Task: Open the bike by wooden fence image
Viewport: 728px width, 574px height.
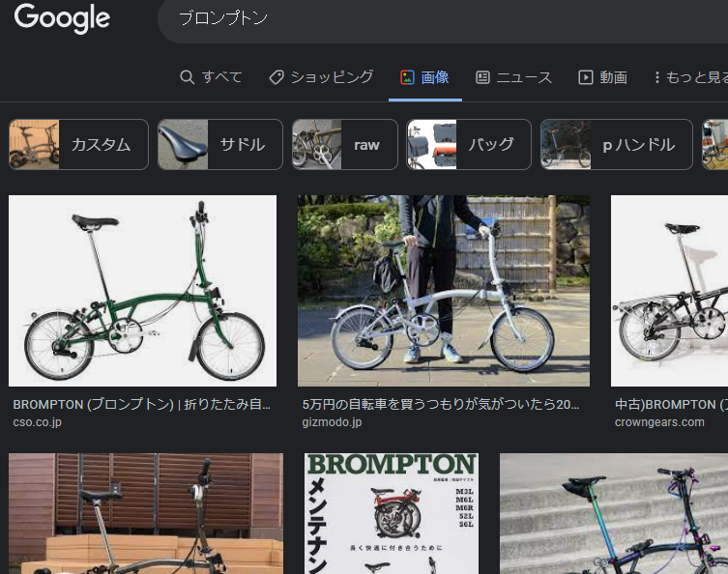Action: 146,514
